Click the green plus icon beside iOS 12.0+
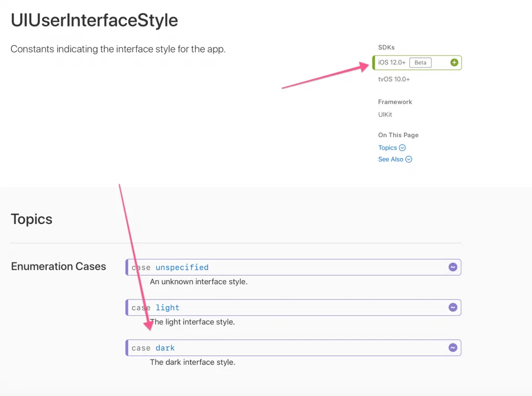The width and height of the screenshot is (532, 396). pos(454,63)
